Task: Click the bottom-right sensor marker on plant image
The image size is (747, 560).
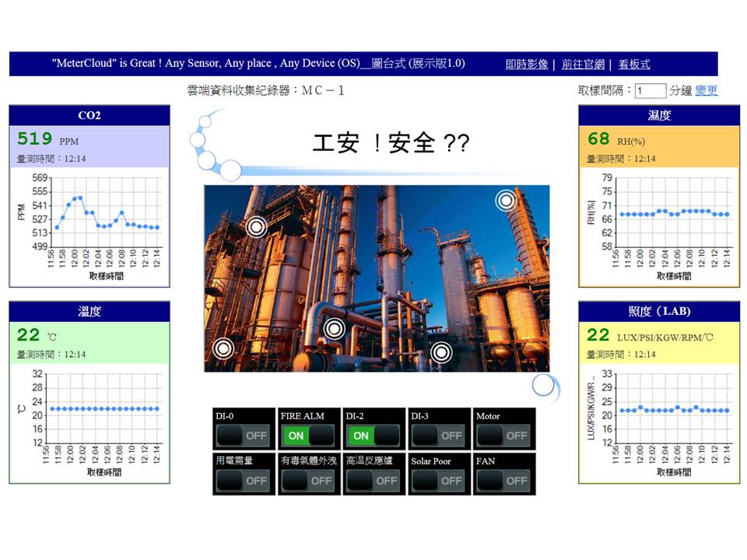Action: point(441,353)
